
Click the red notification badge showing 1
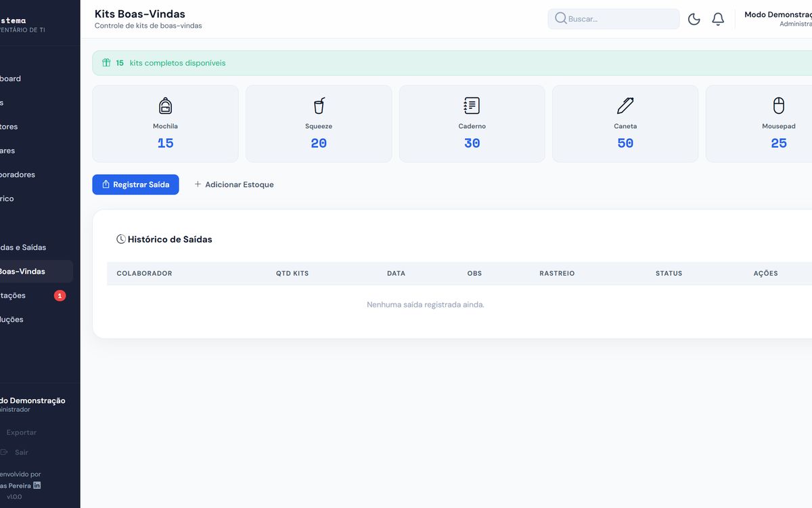[x=60, y=295]
